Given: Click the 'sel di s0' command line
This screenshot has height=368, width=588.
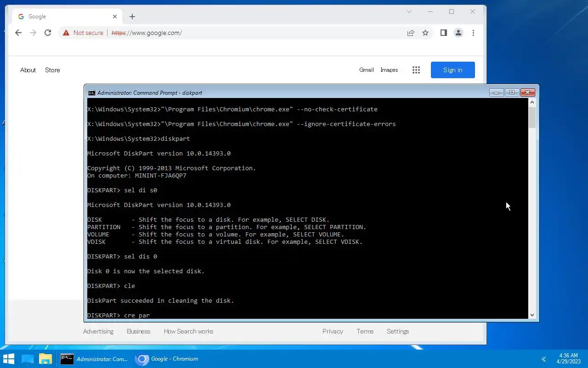Looking at the screenshot, I should [x=122, y=190].
